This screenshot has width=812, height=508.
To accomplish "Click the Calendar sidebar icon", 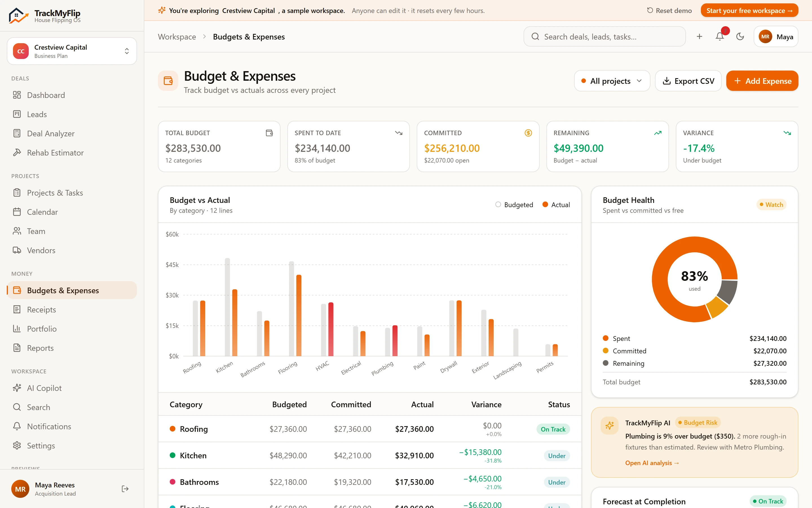I will pyautogui.click(x=17, y=212).
